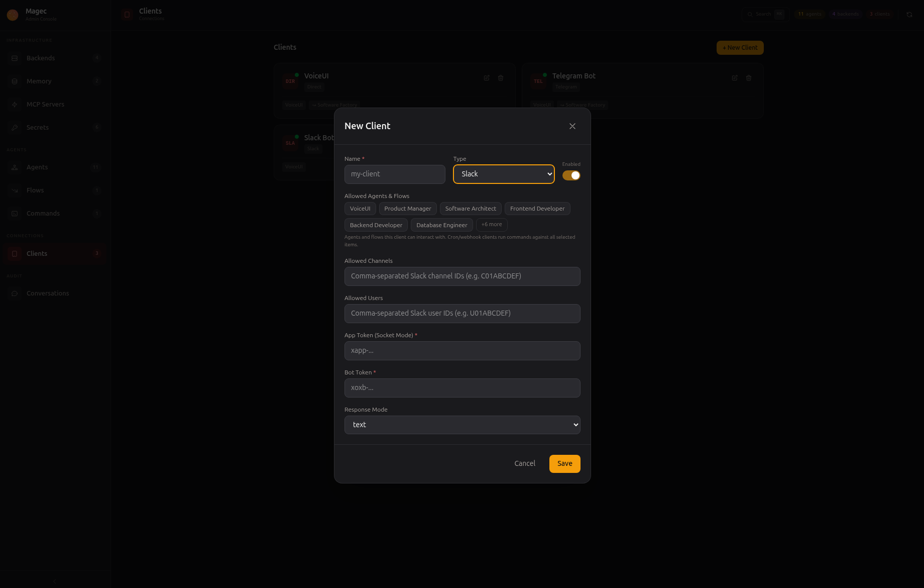Click the delete trash icon on VoiceUI card
Screen dimensions: 924x588
[501, 78]
